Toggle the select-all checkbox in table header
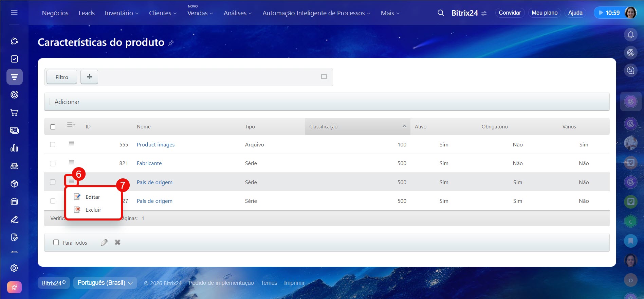 click(53, 127)
